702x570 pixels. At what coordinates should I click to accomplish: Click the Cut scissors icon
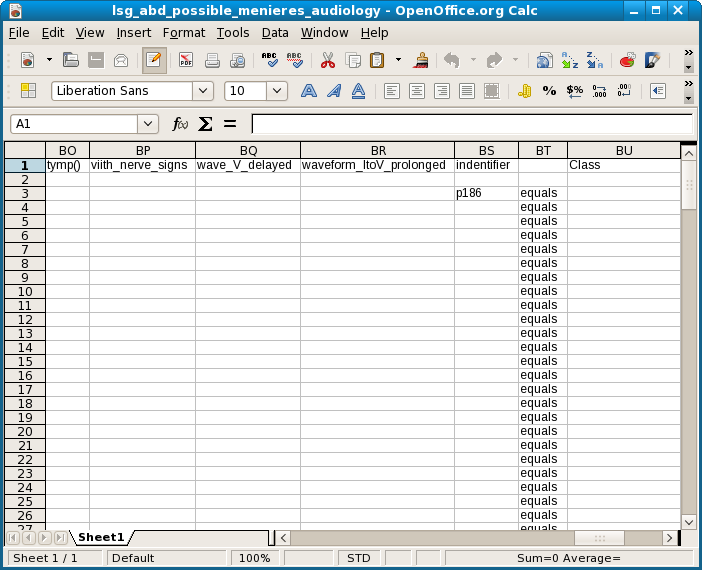[x=327, y=60]
